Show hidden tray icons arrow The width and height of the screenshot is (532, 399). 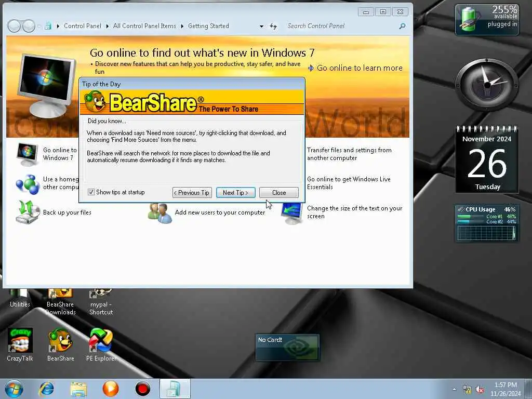point(454,390)
